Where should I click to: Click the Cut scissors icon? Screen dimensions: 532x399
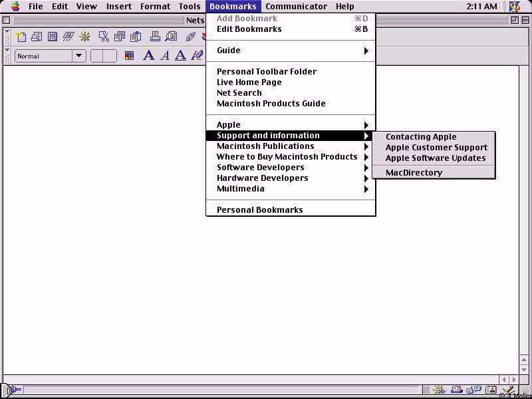(104, 37)
